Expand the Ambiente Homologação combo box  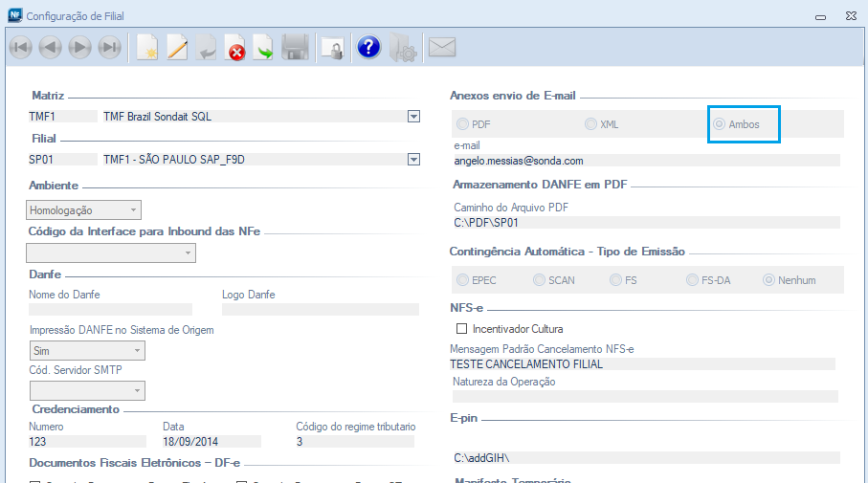(x=83, y=210)
